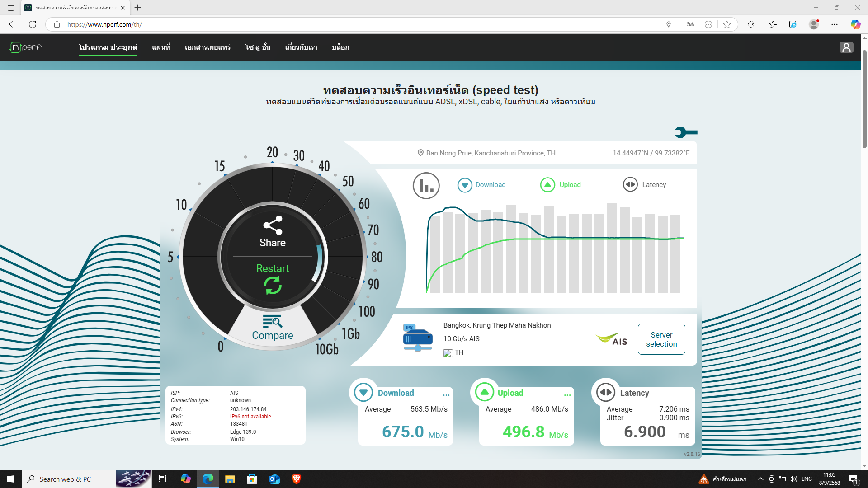Click the Share icon in gauge
This screenshot has height=488, width=868.
click(x=273, y=225)
